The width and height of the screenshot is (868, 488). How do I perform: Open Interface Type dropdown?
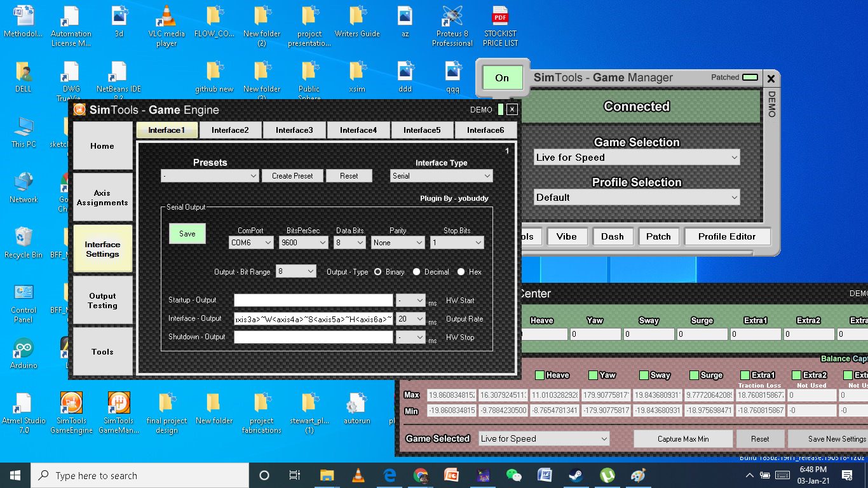click(442, 176)
